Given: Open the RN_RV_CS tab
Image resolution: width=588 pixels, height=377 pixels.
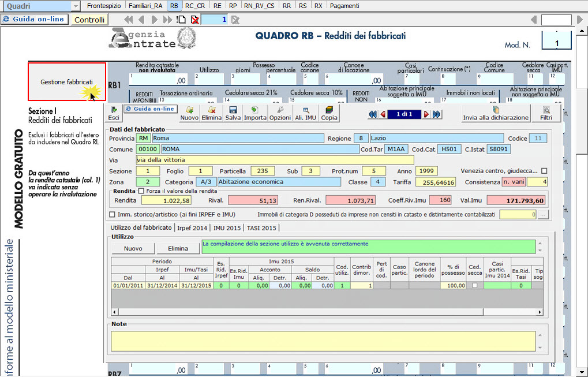Looking at the screenshot, I should coord(259,6).
